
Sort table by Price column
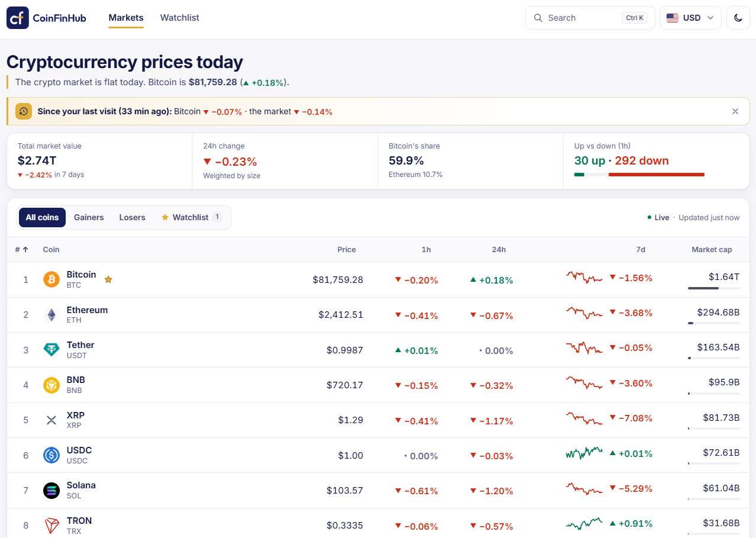346,249
